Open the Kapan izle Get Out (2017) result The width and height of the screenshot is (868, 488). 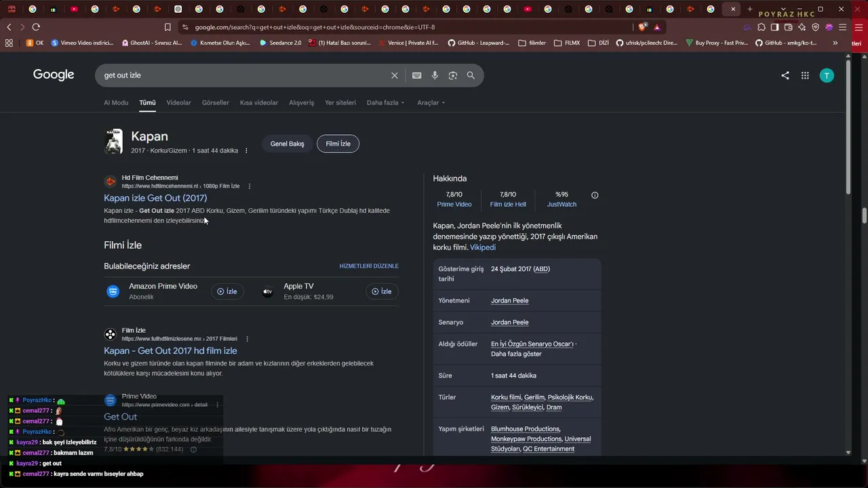[x=155, y=198]
